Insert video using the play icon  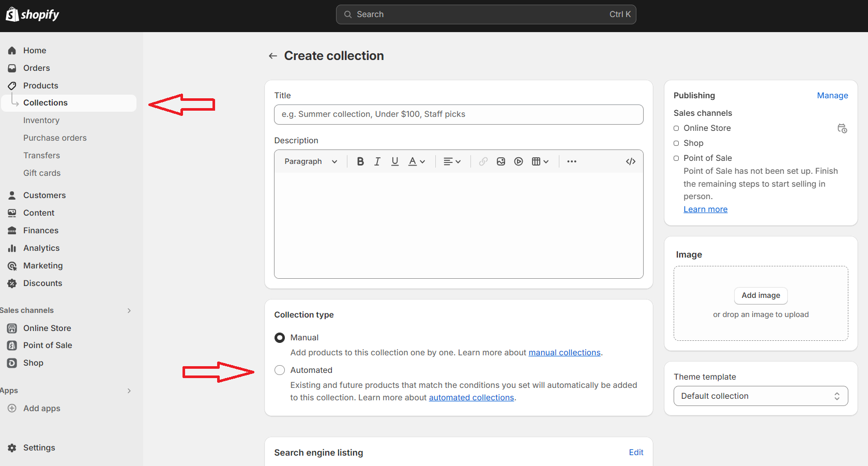click(x=519, y=161)
